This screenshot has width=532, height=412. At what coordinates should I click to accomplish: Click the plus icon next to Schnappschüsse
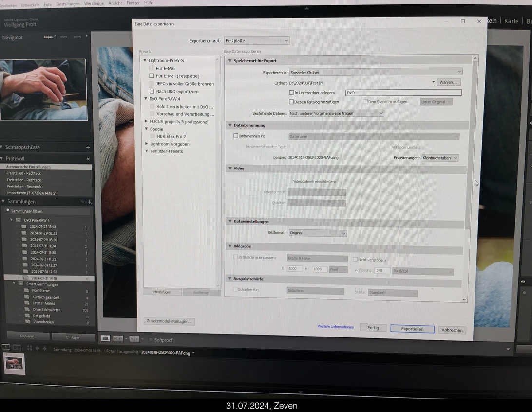click(x=88, y=147)
